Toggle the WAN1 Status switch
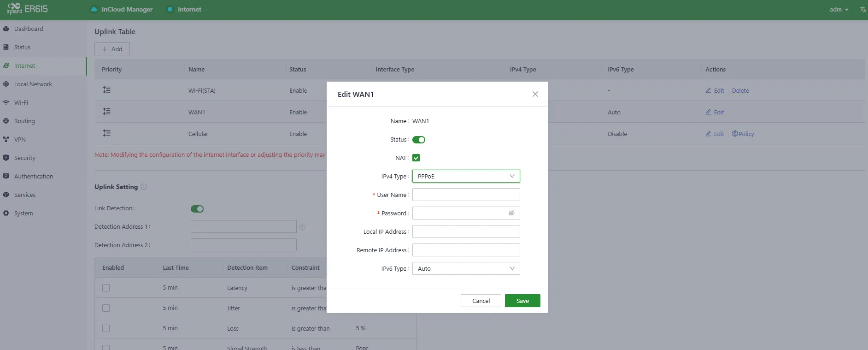 click(419, 140)
